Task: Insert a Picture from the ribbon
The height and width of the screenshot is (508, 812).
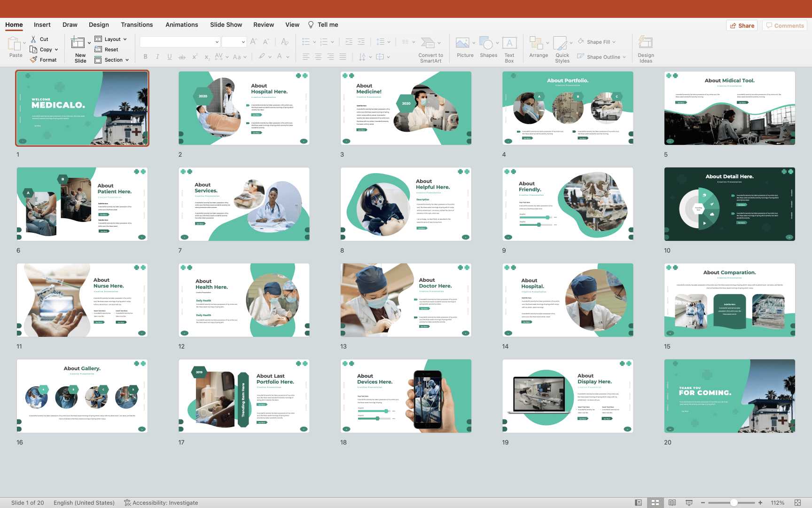Action: (x=463, y=44)
